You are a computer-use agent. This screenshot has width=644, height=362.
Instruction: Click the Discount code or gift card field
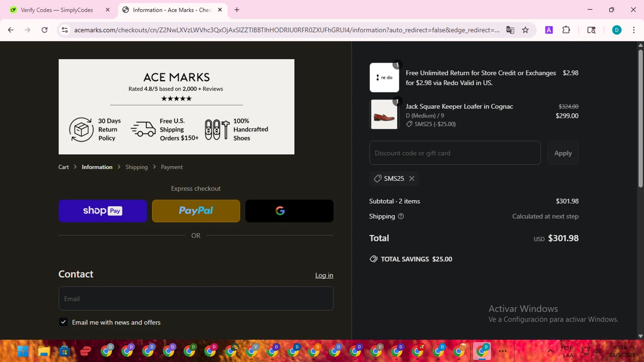coord(455,153)
